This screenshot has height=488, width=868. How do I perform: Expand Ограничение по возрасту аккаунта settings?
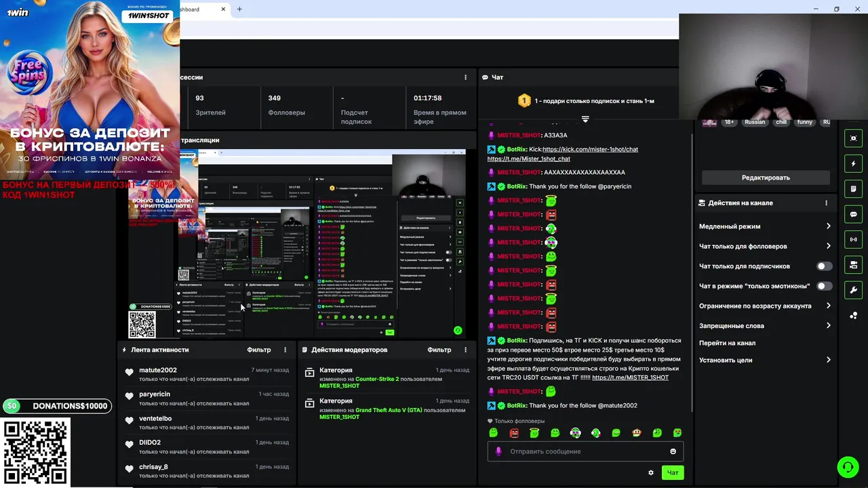pyautogui.click(x=765, y=306)
